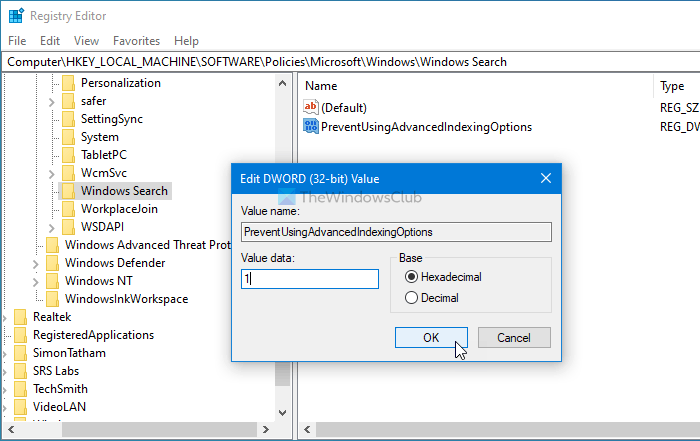700x441 pixels.
Task: Click the WSDAPI folder icon
Action: click(68, 227)
